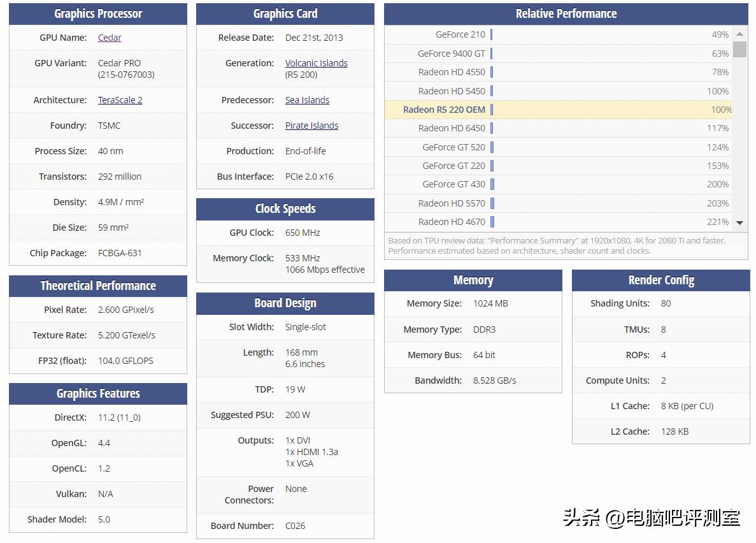Click the Shading Units value 80

tap(666, 303)
